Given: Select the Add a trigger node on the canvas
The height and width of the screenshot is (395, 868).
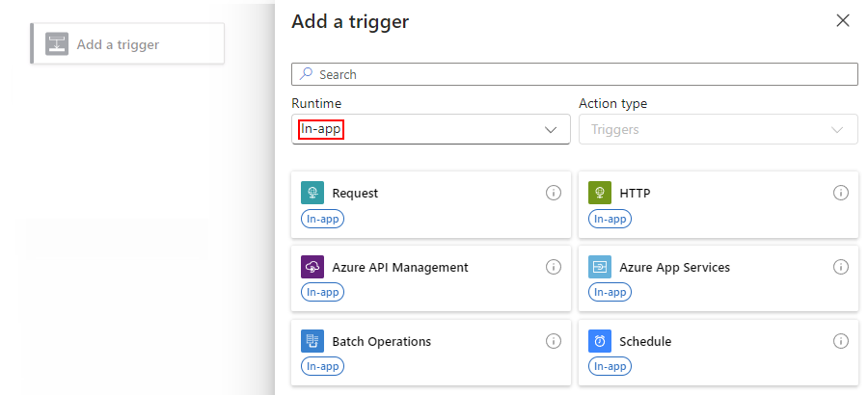Looking at the screenshot, I should [127, 43].
